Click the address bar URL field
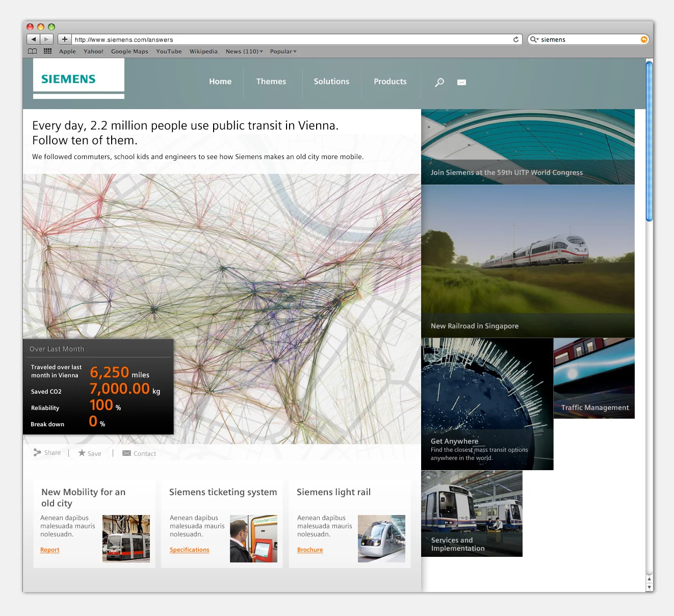Screen dimensions: 674x616 tap(297, 39)
